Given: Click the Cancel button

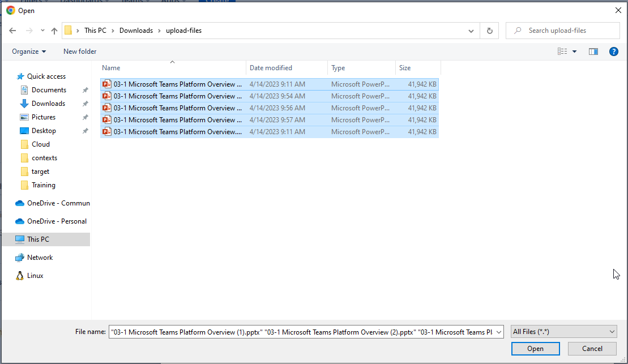Looking at the screenshot, I should (592, 349).
